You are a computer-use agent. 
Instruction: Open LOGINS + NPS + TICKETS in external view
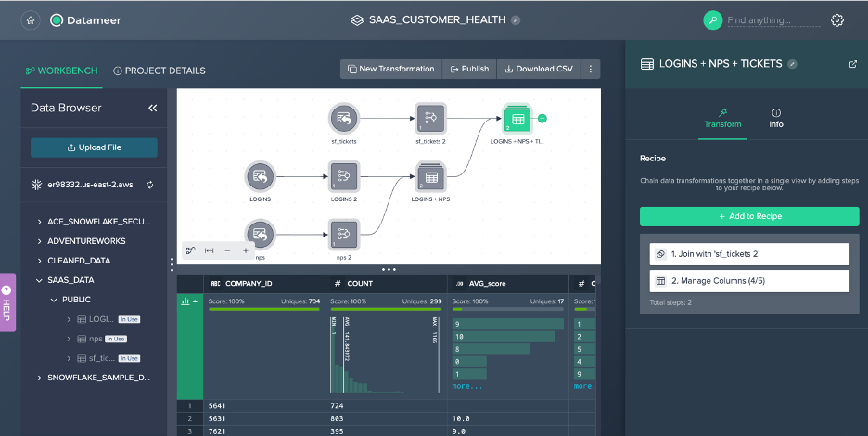tap(852, 64)
